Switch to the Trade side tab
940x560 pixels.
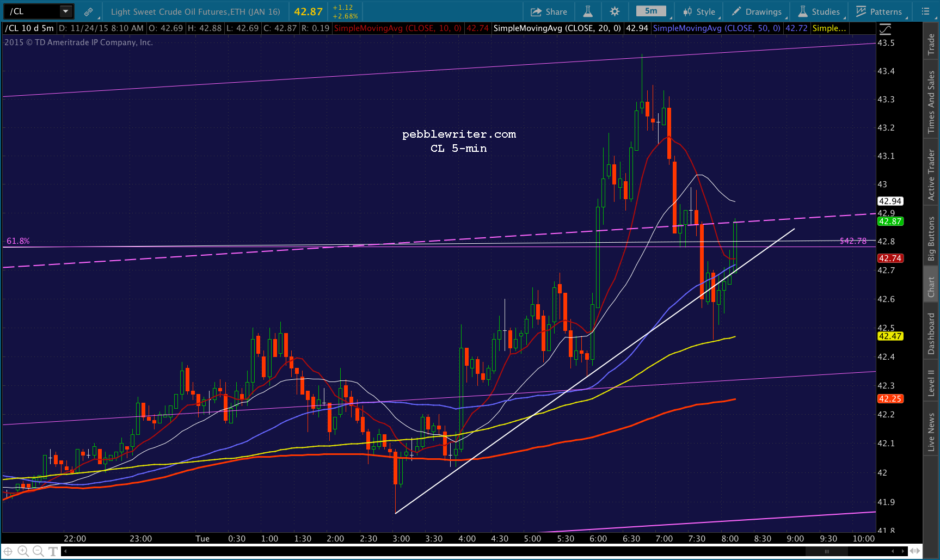tap(931, 45)
